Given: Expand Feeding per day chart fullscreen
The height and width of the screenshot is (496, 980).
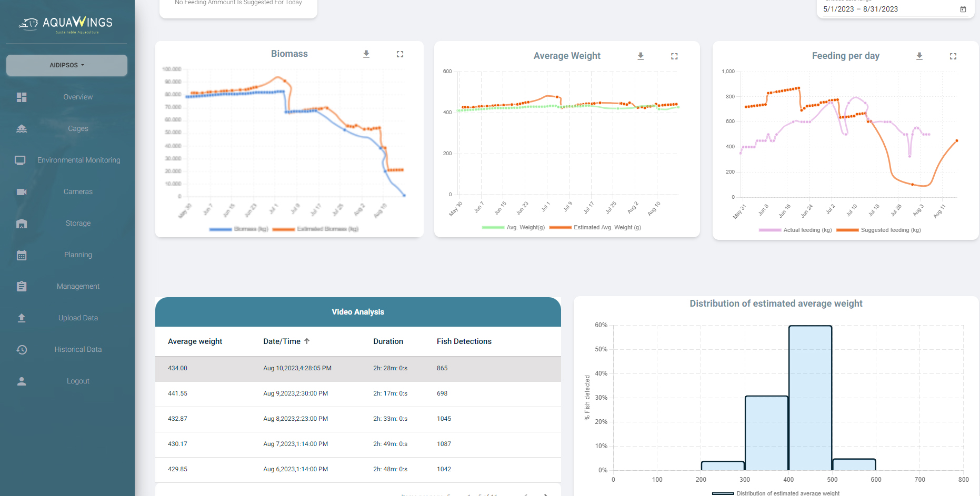Looking at the screenshot, I should click(x=953, y=56).
